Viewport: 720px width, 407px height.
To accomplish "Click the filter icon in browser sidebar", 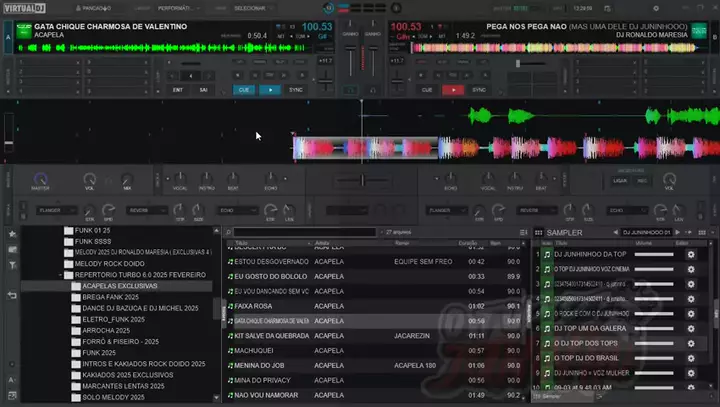I will pyautogui.click(x=12, y=265).
